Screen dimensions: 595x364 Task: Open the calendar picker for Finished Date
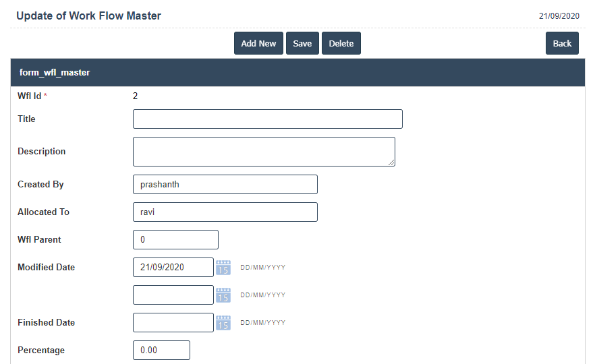coord(223,323)
